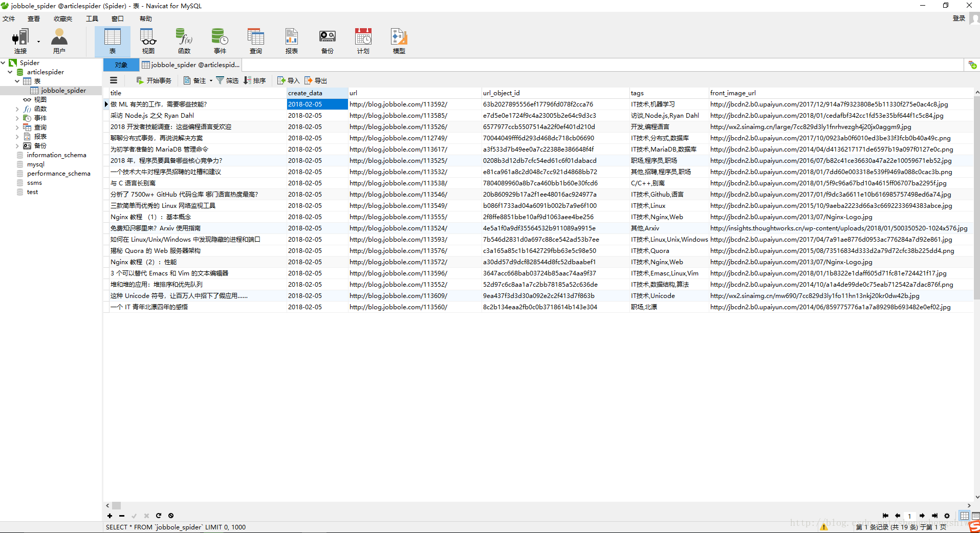
Task: Select jobbole_spider table in tree
Action: pos(63,90)
